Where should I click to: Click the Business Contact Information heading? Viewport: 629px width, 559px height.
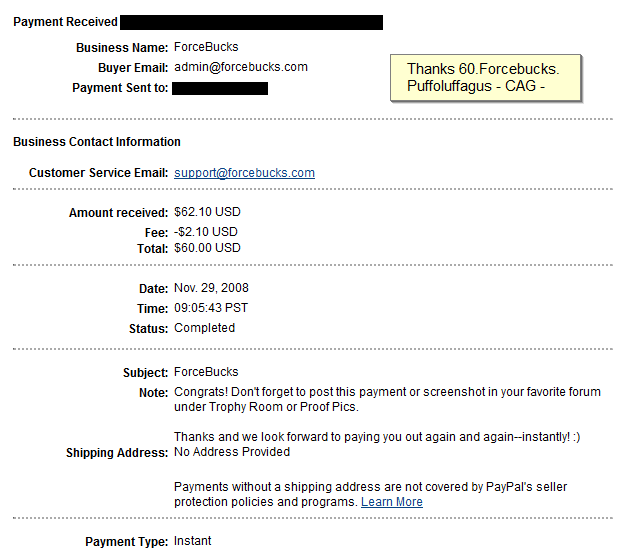[x=97, y=142]
